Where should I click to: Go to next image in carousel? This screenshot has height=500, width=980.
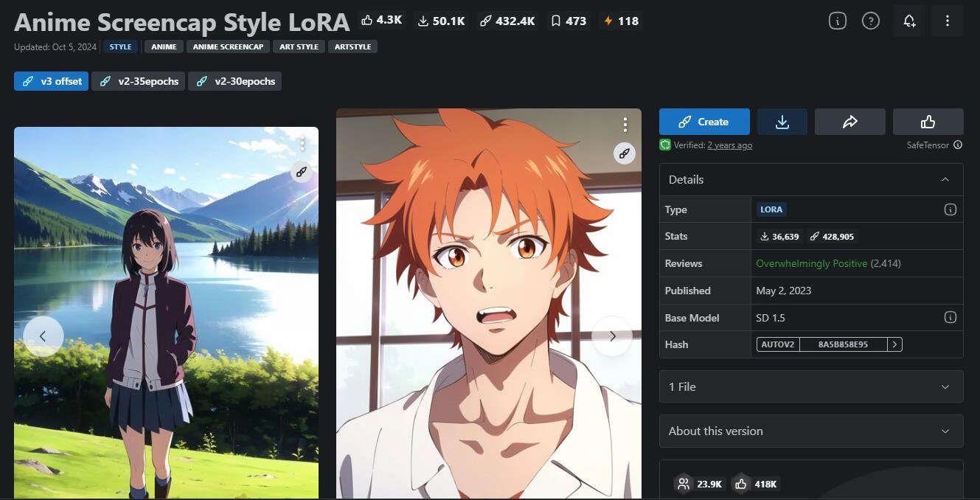coord(612,336)
